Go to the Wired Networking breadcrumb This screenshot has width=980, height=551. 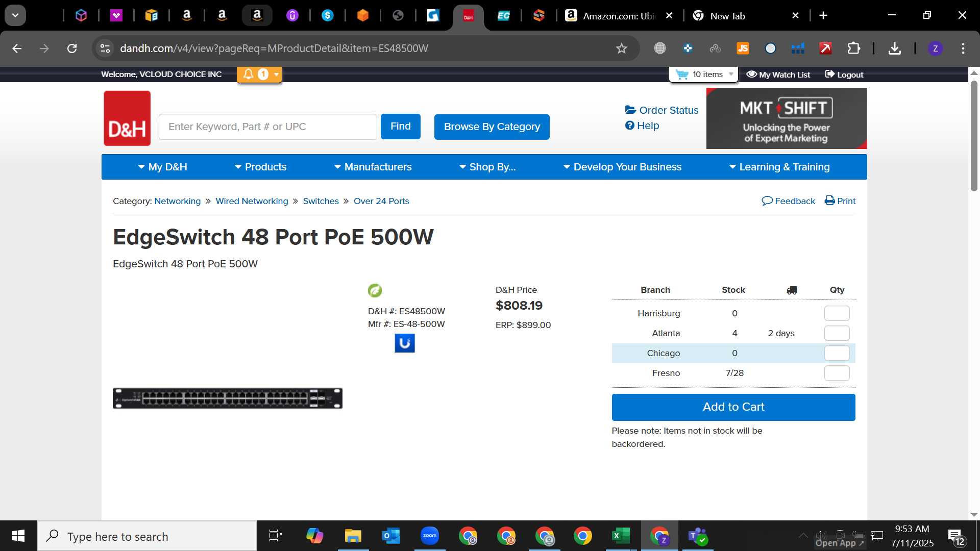click(x=252, y=201)
